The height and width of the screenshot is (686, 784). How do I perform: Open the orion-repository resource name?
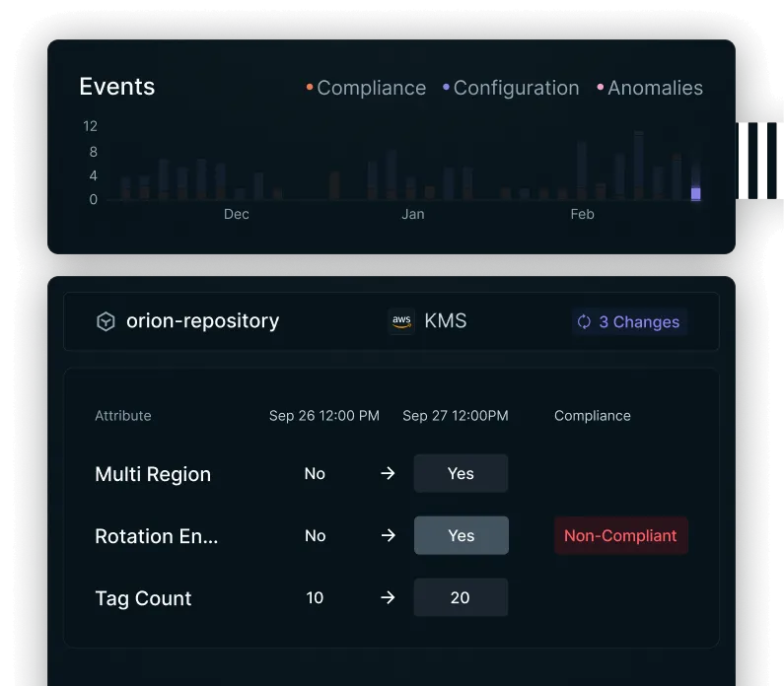(x=202, y=321)
